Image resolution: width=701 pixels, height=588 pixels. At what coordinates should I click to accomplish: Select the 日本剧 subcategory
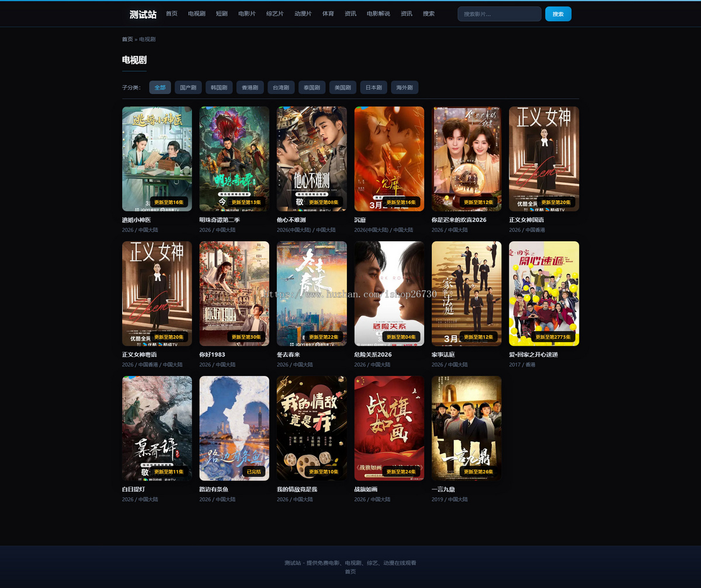click(373, 88)
